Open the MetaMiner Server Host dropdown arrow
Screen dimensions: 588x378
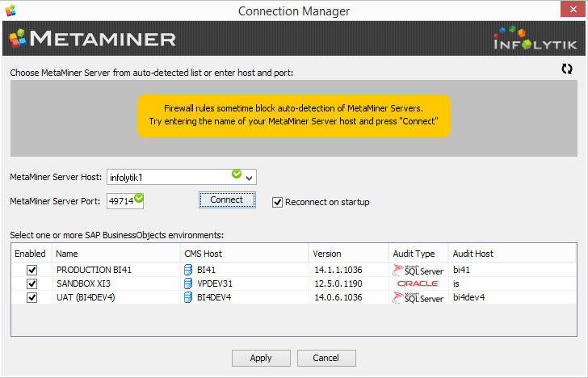[x=250, y=178]
